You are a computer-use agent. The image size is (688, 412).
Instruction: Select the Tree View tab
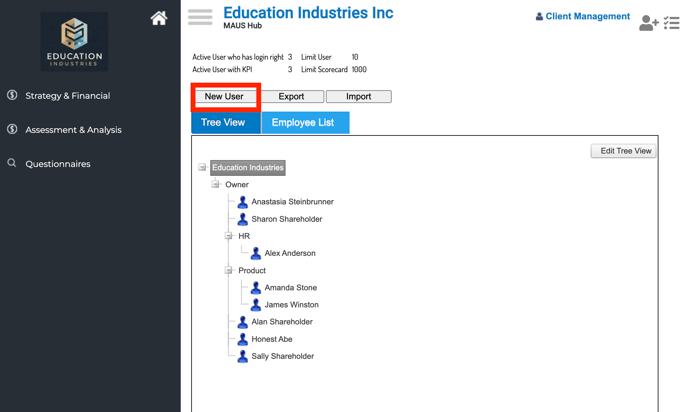[223, 123]
